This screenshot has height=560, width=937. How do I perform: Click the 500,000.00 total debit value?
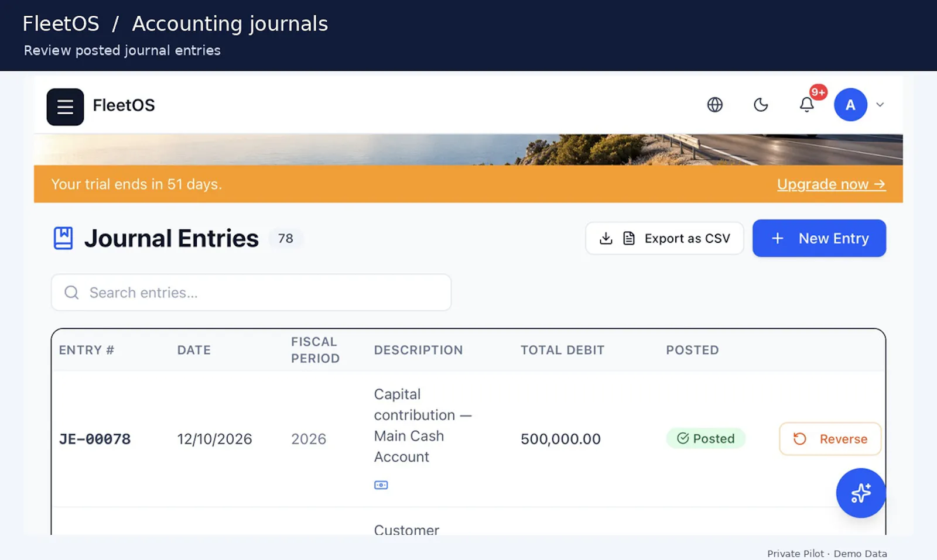pos(560,439)
